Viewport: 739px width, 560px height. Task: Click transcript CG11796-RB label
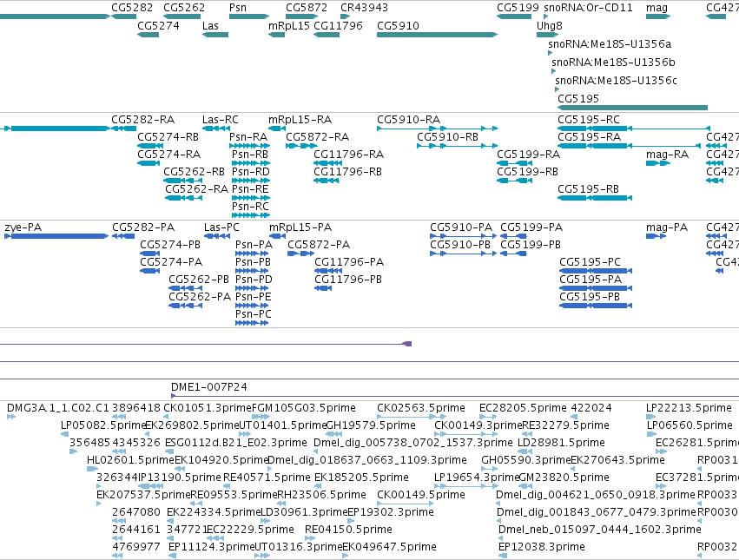click(x=347, y=172)
